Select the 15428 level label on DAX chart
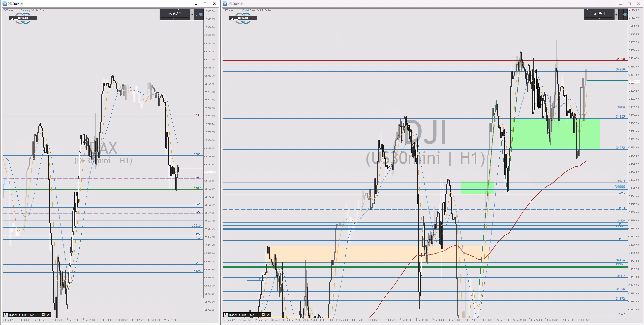This screenshot has width=644, height=325. coord(196,271)
